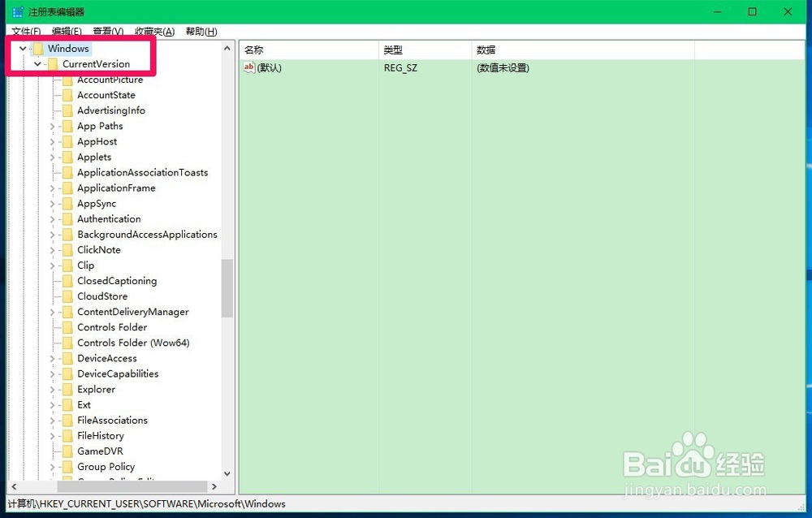The image size is (812, 518).
Task: Click the Controls Folder folder icon
Action: (67, 328)
